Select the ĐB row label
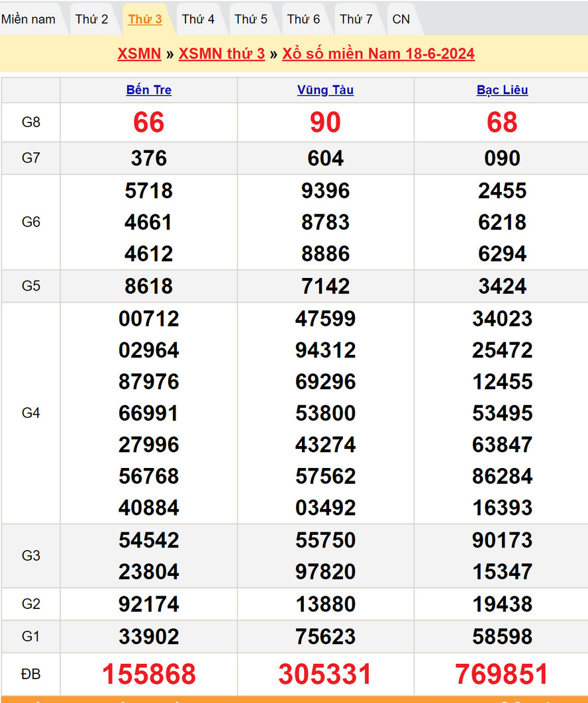 [x=31, y=674]
